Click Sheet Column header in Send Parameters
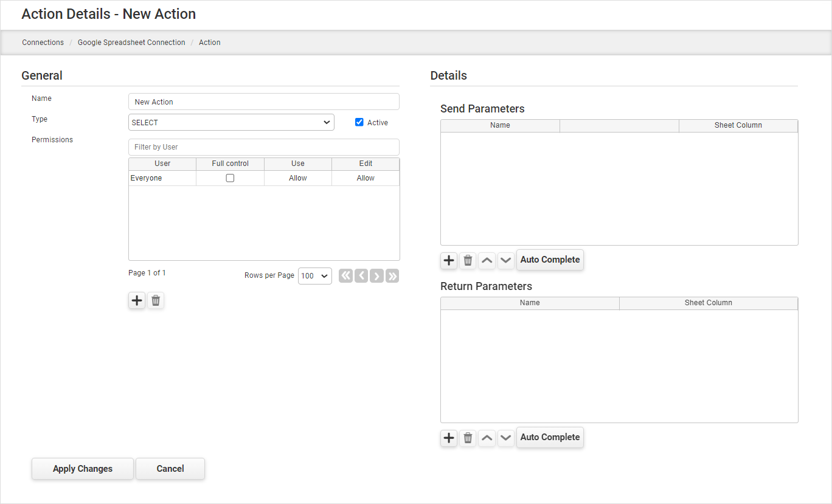Image resolution: width=832 pixels, height=504 pixels. tap(738, 125)
